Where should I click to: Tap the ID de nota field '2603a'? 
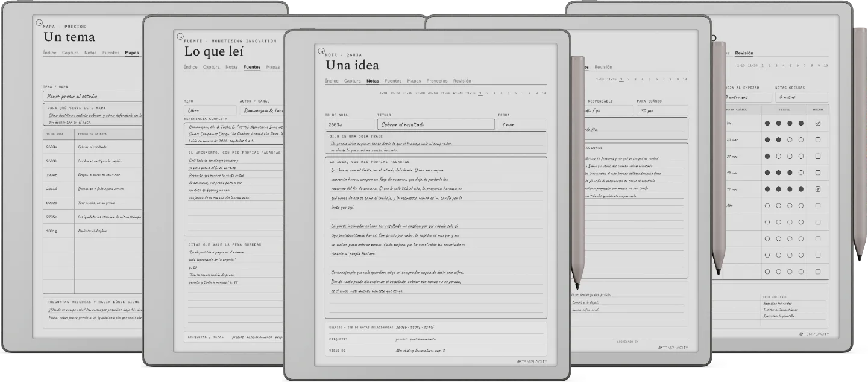pos(349,124)
